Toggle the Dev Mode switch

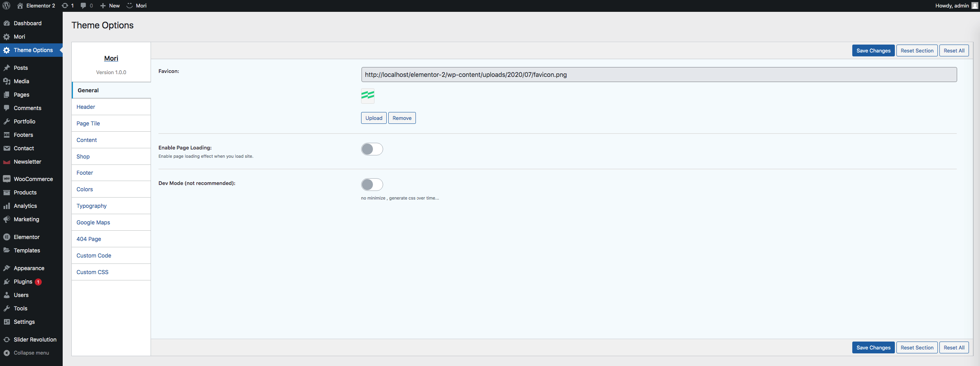pyautogui.click(x=372, y=185)
